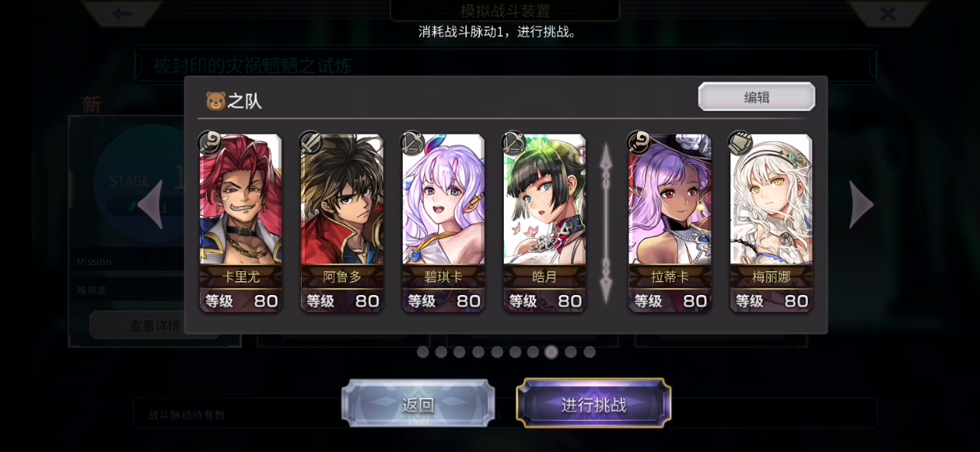Click the vertical divider arrow ornament
This screenshot has height=452, width=980.
tap(606, 222)
